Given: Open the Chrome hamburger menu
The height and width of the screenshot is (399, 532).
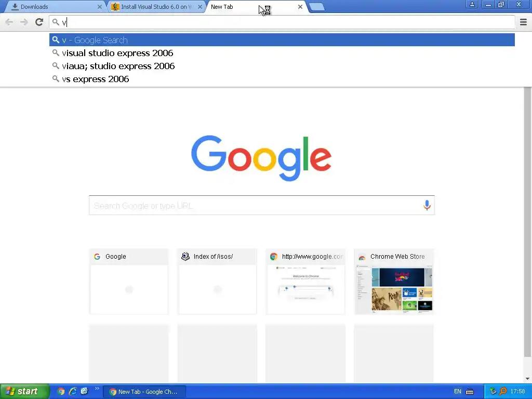Looking at the screenshot, I should coord(523,22).
